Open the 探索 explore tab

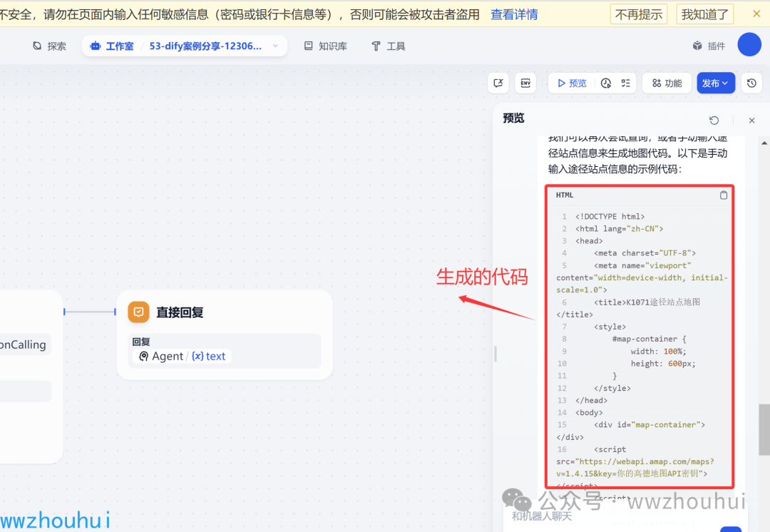tap(49, 46)
